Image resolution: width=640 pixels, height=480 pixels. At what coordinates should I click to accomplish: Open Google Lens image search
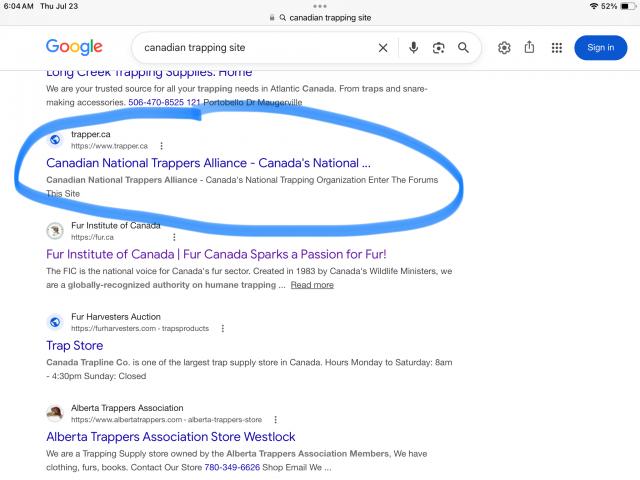[438, 48]
